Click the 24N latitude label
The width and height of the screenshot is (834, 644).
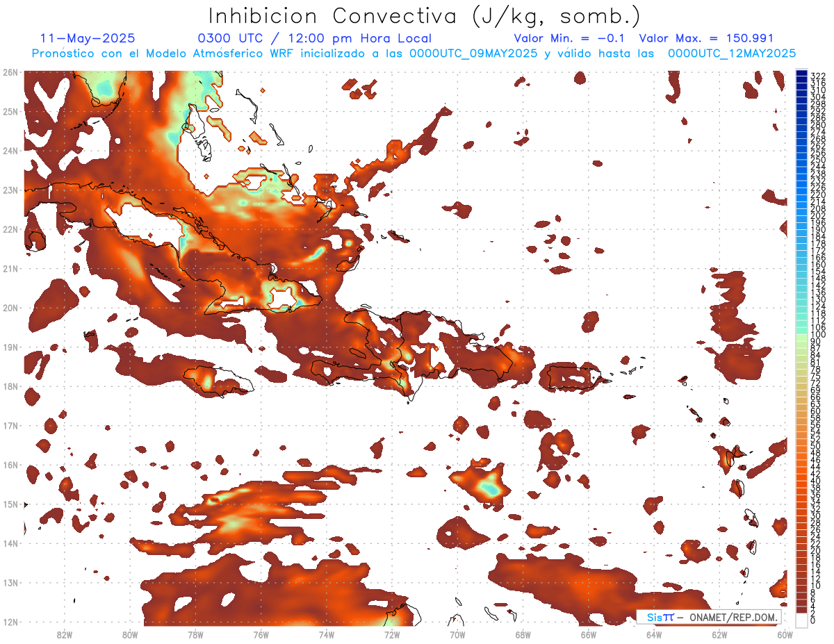[x=10, y=151]
